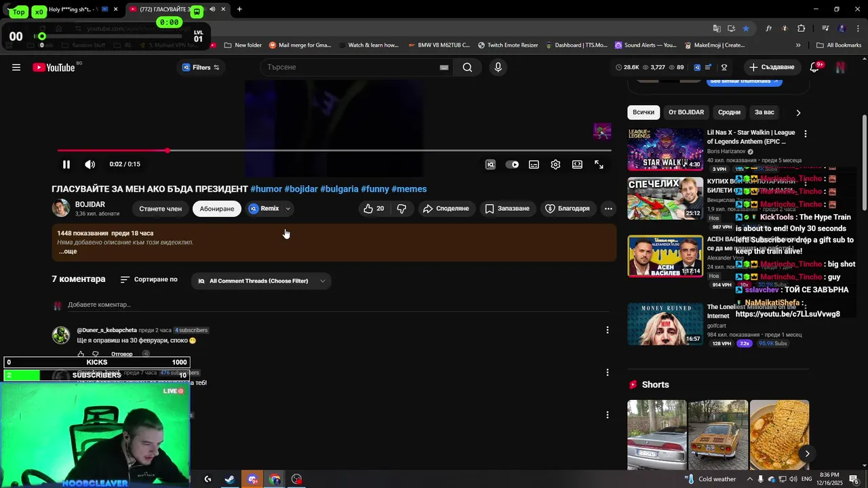Go to the YouTube home logo
The height and width of the screenshot is (488, 868).
[54, 67]
